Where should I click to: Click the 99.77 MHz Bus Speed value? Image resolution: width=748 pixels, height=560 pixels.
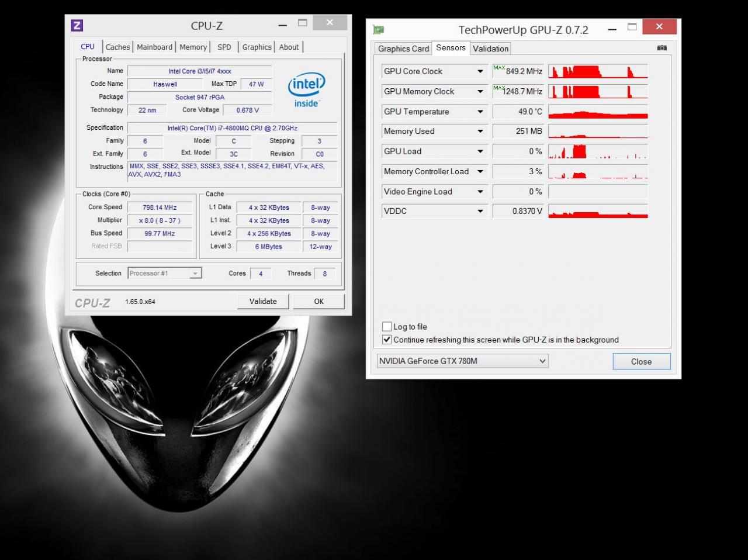(160, 233)
